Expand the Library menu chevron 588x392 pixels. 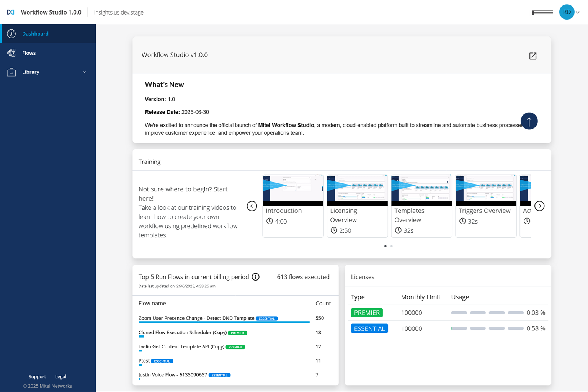[x=85, y=72]
